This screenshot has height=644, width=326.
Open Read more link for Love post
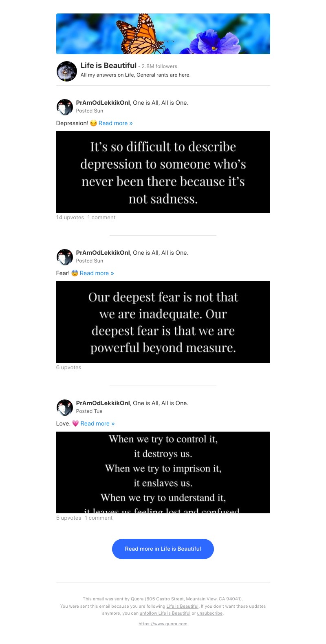click(97, 423)
